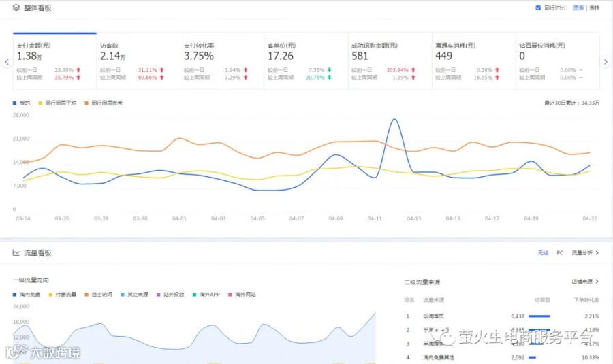613x364 pixels.
Task: Click the 整体看板 layers icon
Action: click(16, 7)
